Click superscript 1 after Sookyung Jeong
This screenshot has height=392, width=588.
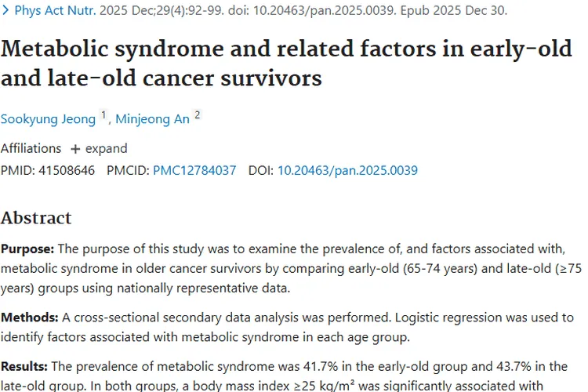pos(103,115)
